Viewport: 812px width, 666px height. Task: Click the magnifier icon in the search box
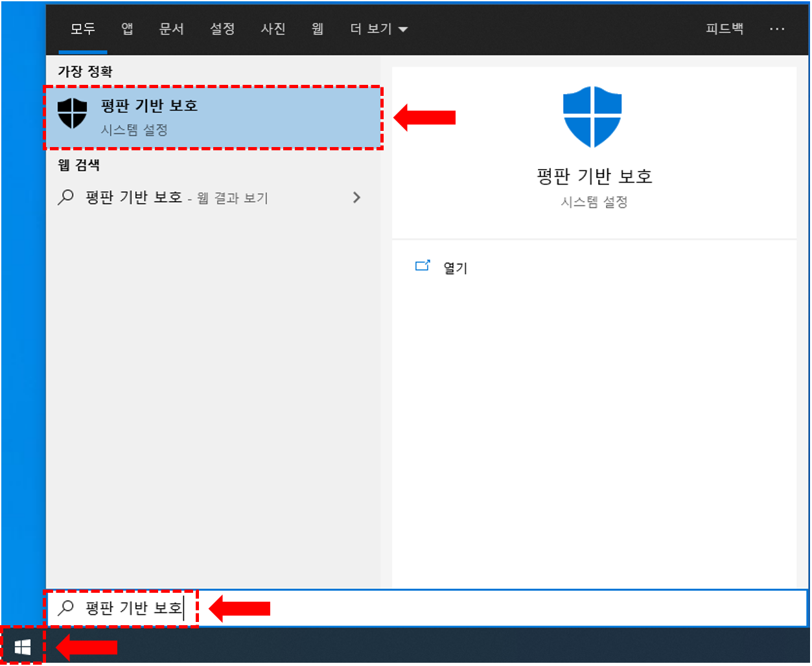66,608
